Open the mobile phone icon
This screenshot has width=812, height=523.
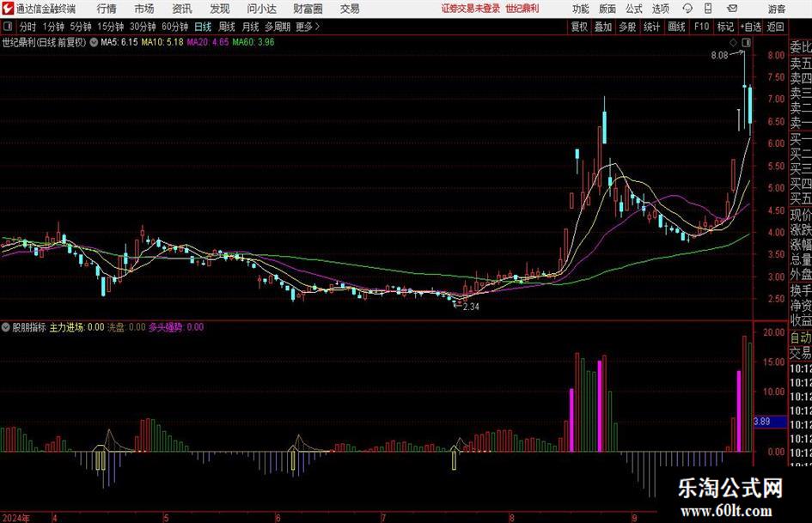point(708,9)
